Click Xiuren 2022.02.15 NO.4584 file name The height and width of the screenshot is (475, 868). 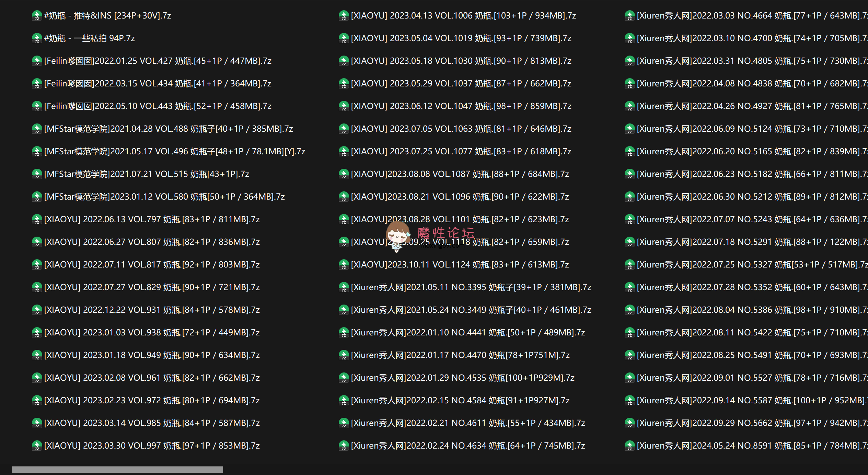coord(460,401)
